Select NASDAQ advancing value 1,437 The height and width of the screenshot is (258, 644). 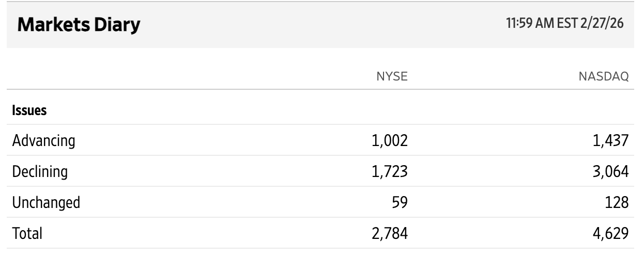tap(611, 140)
